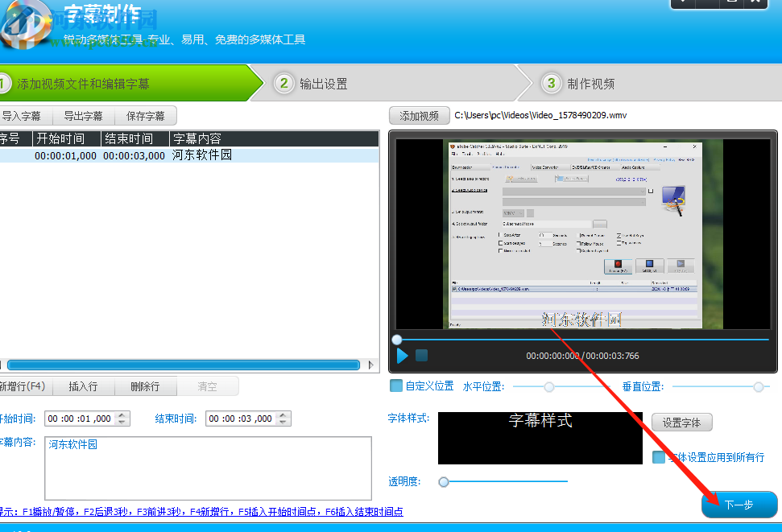Click the video seek bar handle
The height and width of the screenshot is (532, 782).
click(x=397, y=340)
